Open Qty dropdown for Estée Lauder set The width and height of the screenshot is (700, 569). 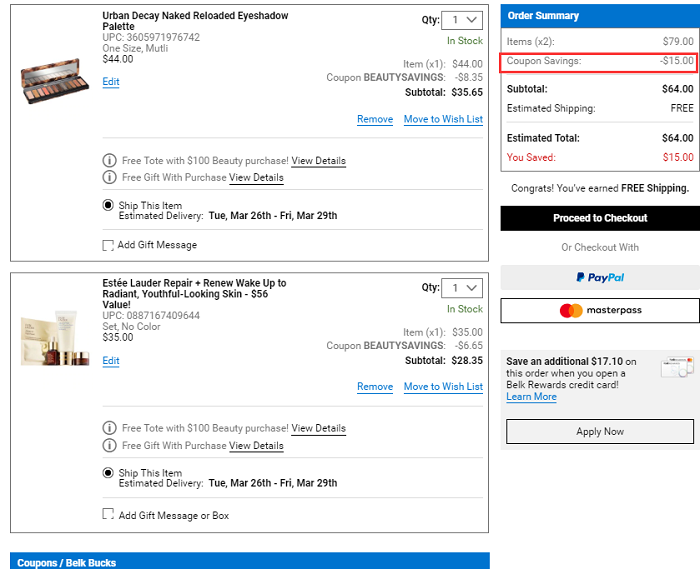463,288
